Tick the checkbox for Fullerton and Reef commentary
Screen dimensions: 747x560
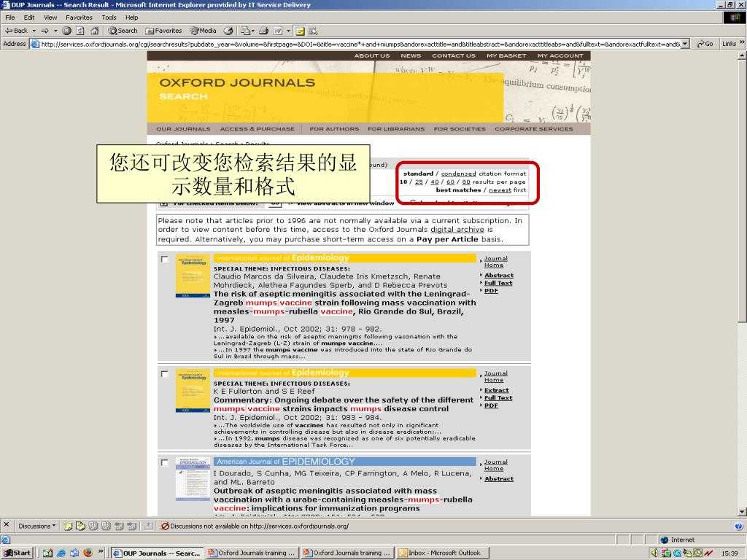(164, 374)
